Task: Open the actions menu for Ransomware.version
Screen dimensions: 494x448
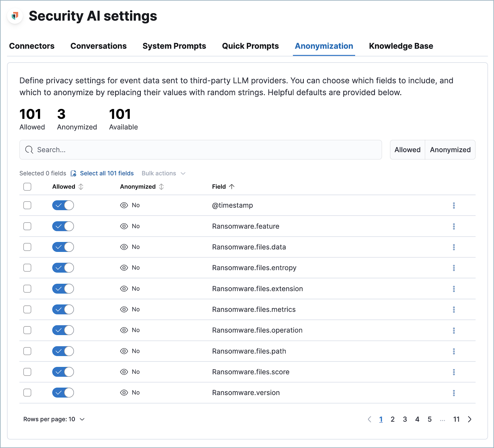Action: [454, 393]
